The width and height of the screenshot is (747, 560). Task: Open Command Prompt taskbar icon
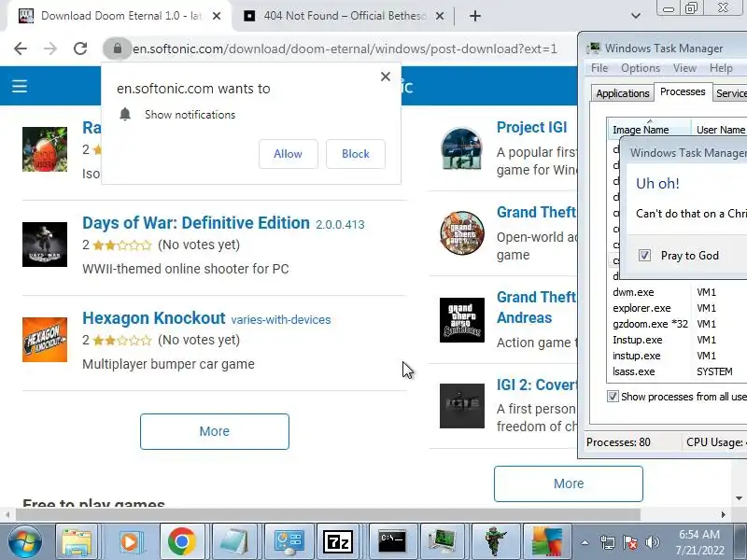coord(392,541)
